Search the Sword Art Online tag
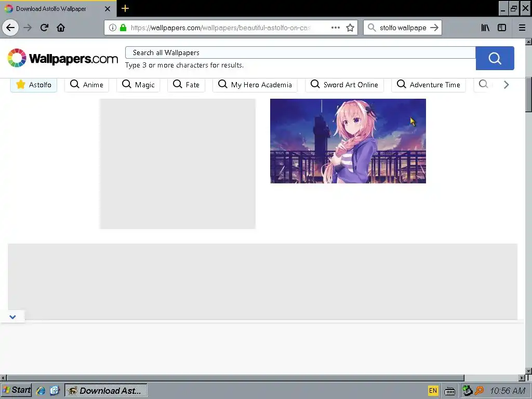Viewport: 532px width, 399px height. (x=344, y=85)
